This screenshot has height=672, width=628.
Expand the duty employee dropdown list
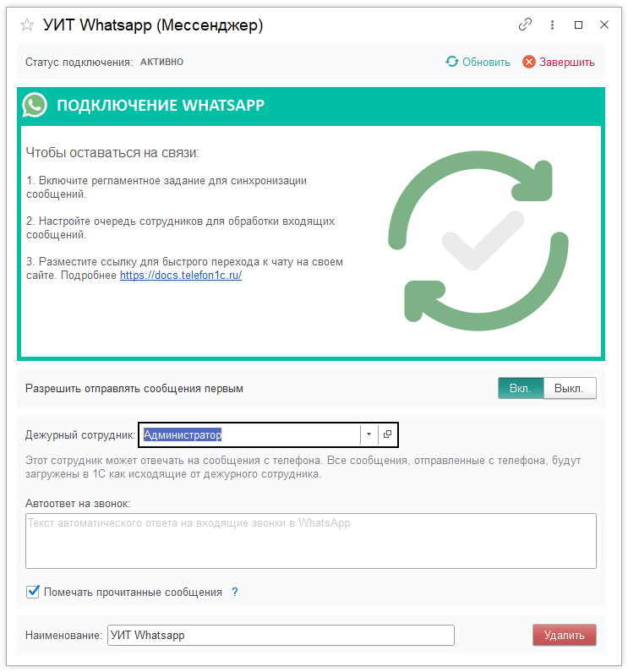click(x=369, y=434)
